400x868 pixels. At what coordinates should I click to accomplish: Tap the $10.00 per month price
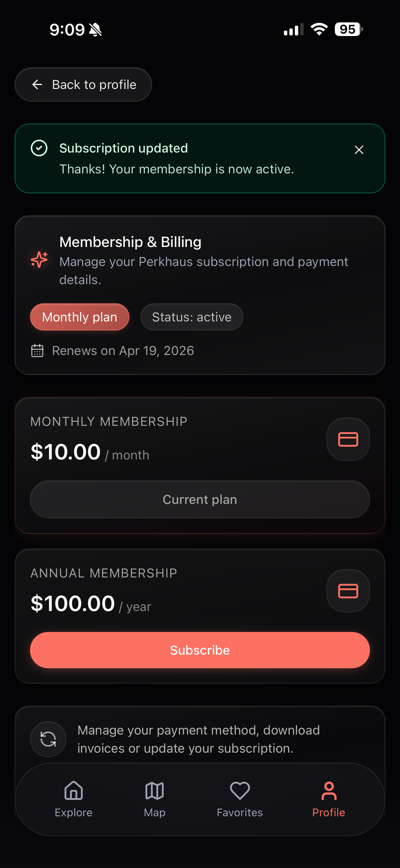click(x=66, y=452)
